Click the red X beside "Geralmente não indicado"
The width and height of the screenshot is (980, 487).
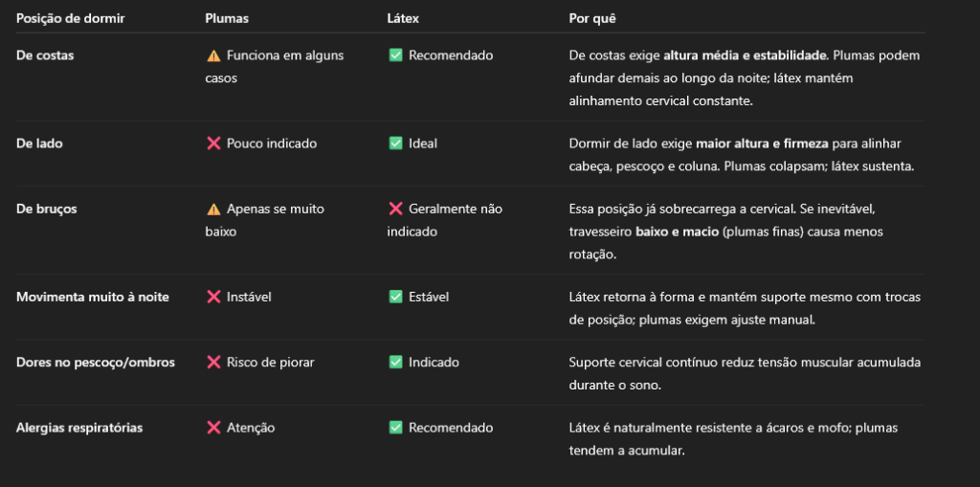point(395,209)
